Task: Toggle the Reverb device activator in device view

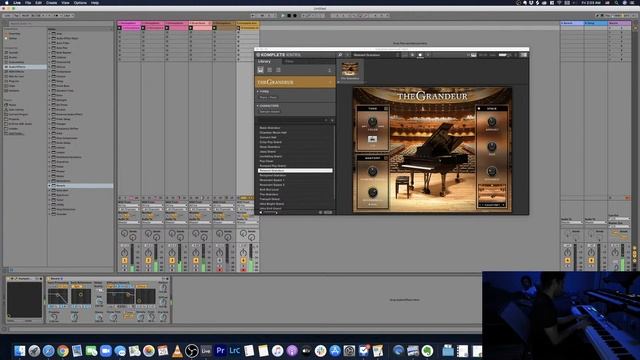Action: [x=49, y=279]
